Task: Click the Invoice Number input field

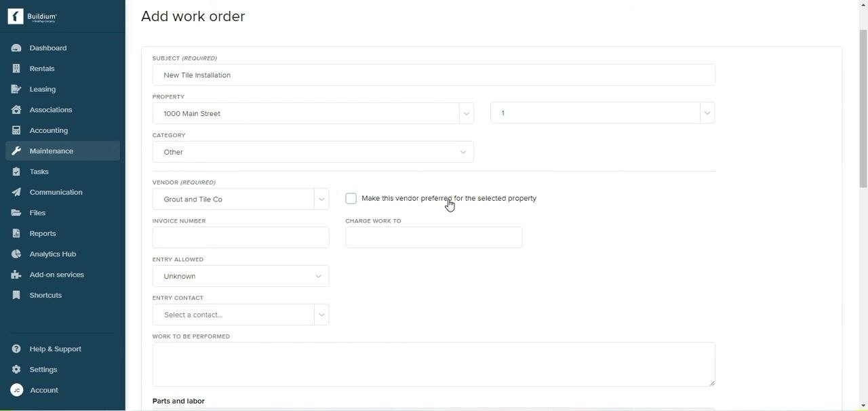Action: 241,237
